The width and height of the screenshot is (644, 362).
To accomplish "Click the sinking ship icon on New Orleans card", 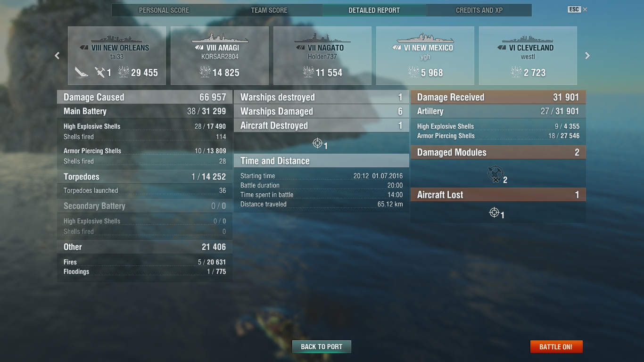I will pyautogui.click(x=81, y=72).
